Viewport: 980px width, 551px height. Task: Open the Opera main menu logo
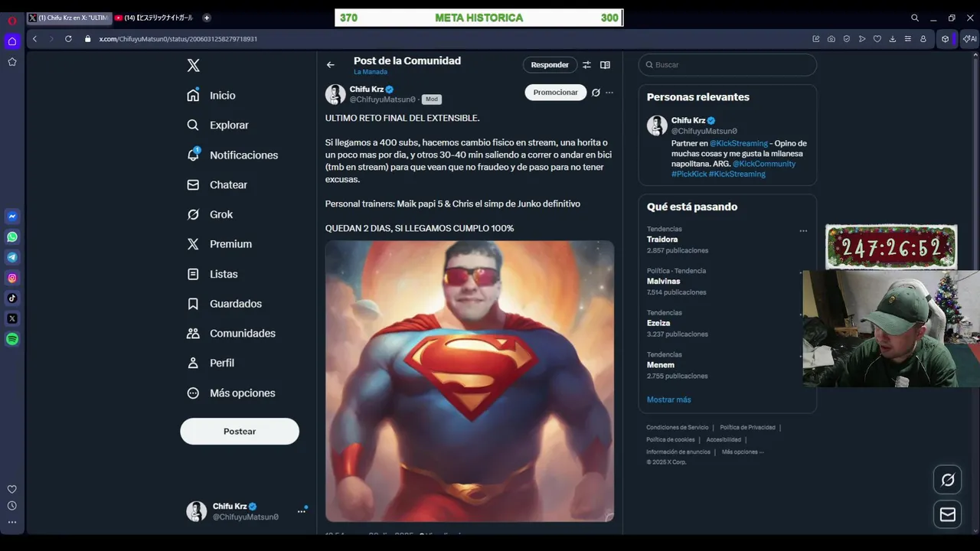pyautogui.click(x=12, y=21)
